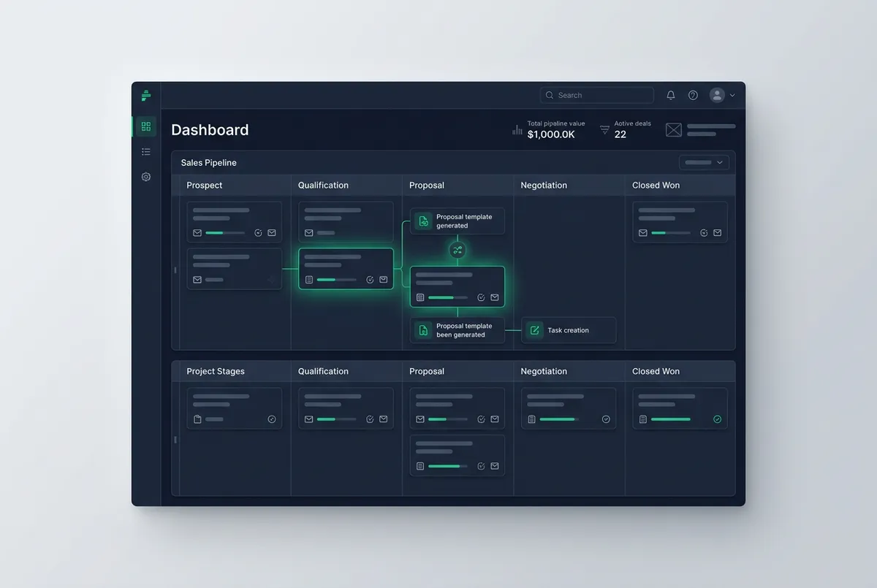Click document icon on glowing Qualification card
877x588 pixels.
pyautogui.click(x=309, y=280)
